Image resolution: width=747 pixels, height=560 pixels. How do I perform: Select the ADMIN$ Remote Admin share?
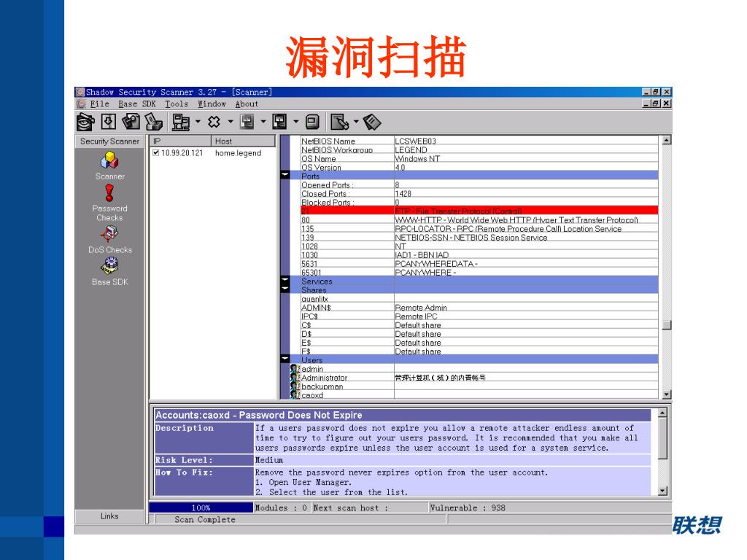(479, 307)
